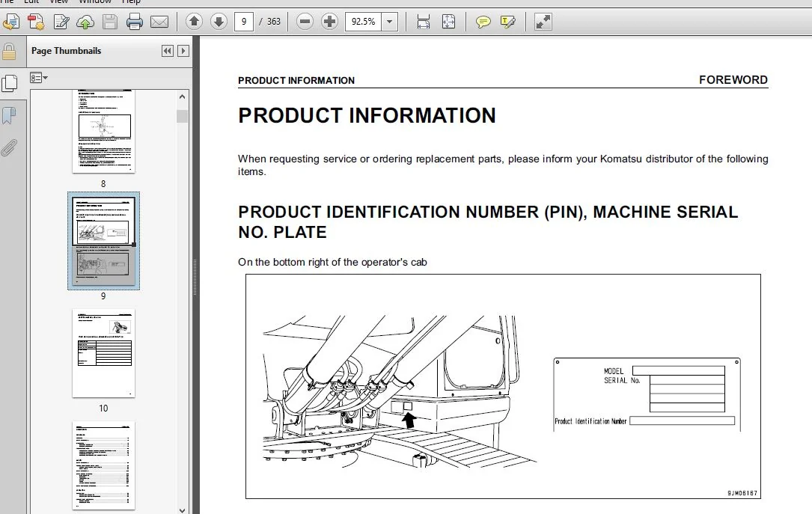Click thumbnails scrollbar up arrow
The width and height of the screenshot is (812, 514).
pyautogui.click(x=183, y=97)
